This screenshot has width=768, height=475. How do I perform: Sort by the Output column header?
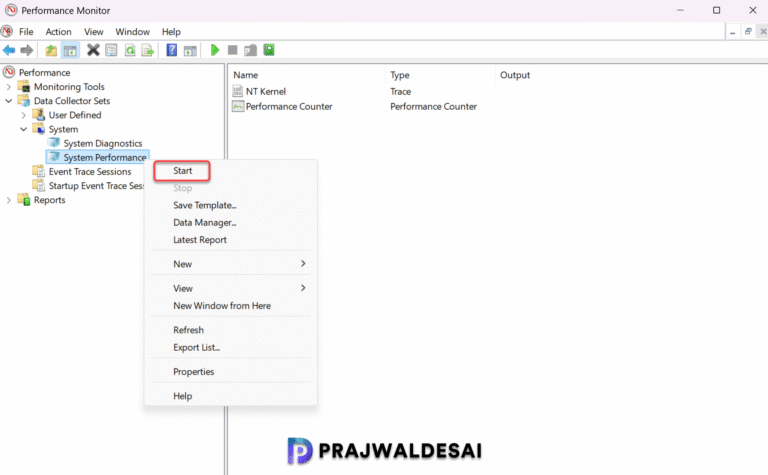tap(515, 75)
